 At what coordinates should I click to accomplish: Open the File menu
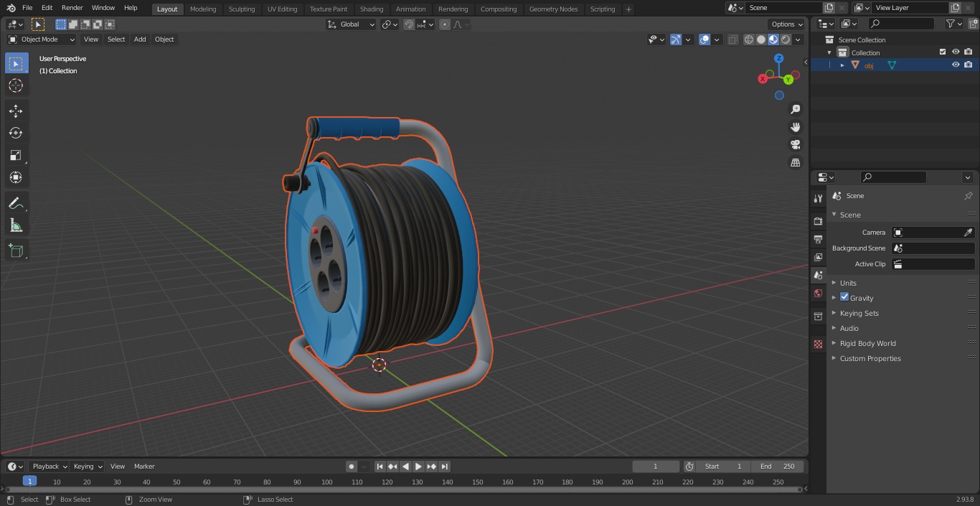(27, 8)
